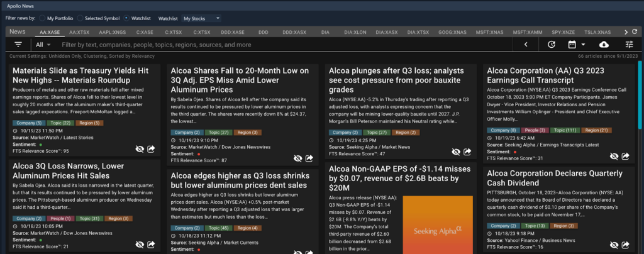This screenshot has width=644, height=254.
Task: Switch to the MSFT:XNAS tab
Action: [x=489, y=32]
